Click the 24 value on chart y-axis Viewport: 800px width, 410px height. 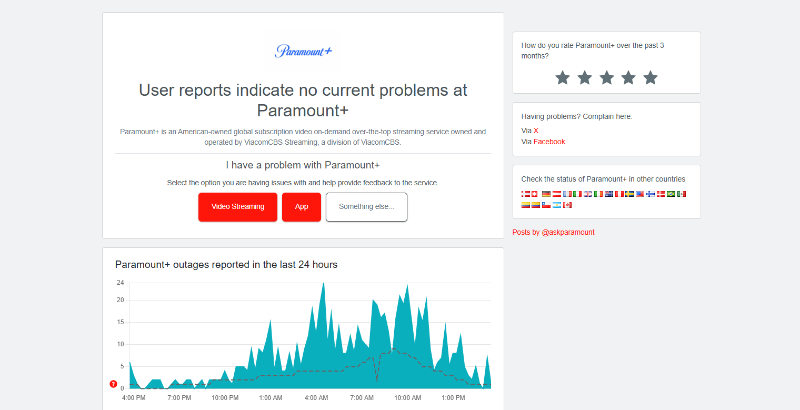coord(120,283)
